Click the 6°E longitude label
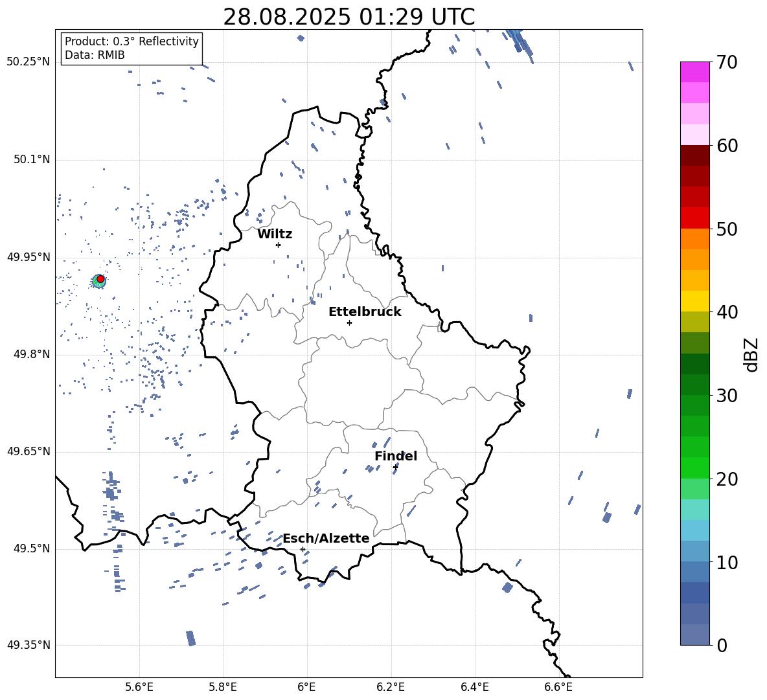This screenshot has height=700, width=767. [306, 687]
